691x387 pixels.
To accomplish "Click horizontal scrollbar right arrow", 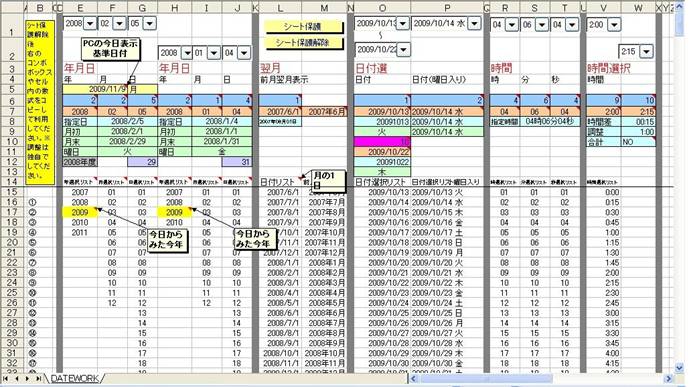I will coord(669,379).
